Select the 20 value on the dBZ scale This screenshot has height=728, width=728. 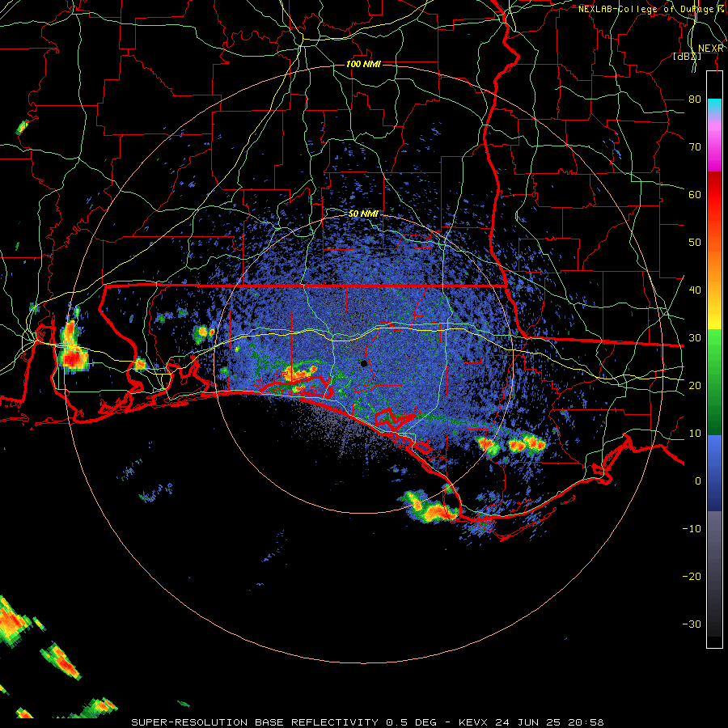695,386
